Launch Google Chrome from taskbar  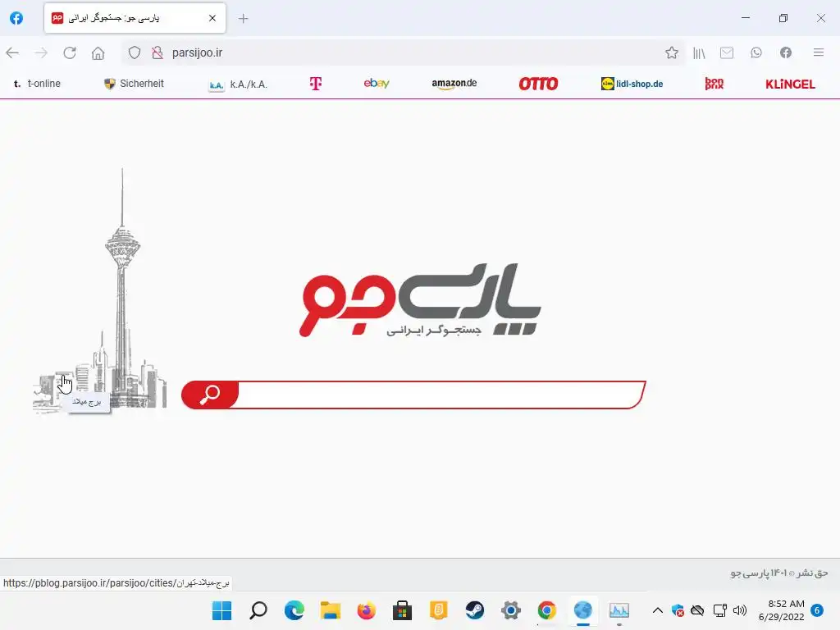(547, 610)
